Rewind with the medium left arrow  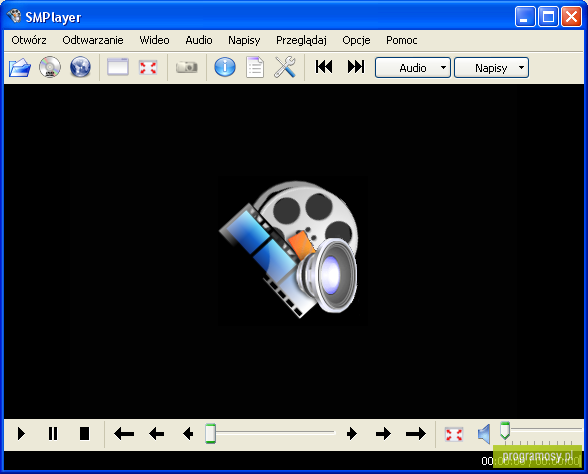click(156, 434)
